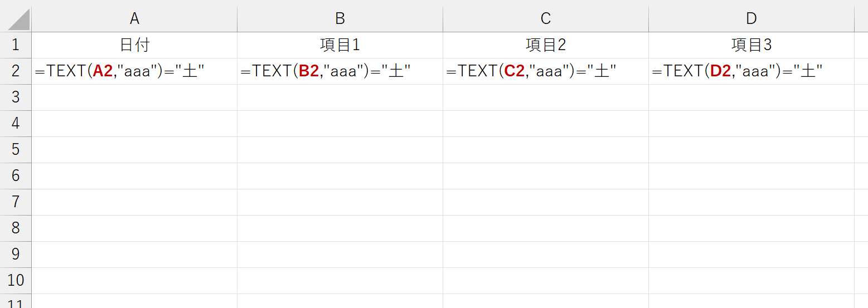Select cell D2 with TEXT(D2) formula
The image size is (868, 308).
751,71
